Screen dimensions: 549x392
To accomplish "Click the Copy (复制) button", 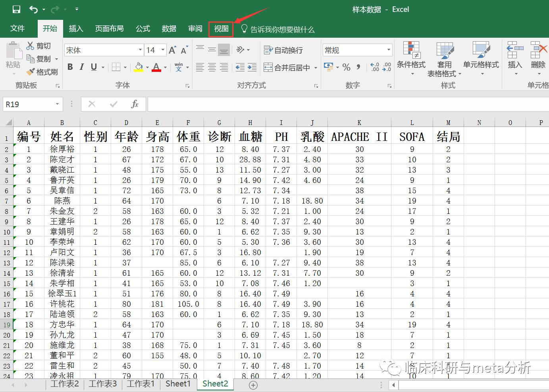I will click(39, 59).
